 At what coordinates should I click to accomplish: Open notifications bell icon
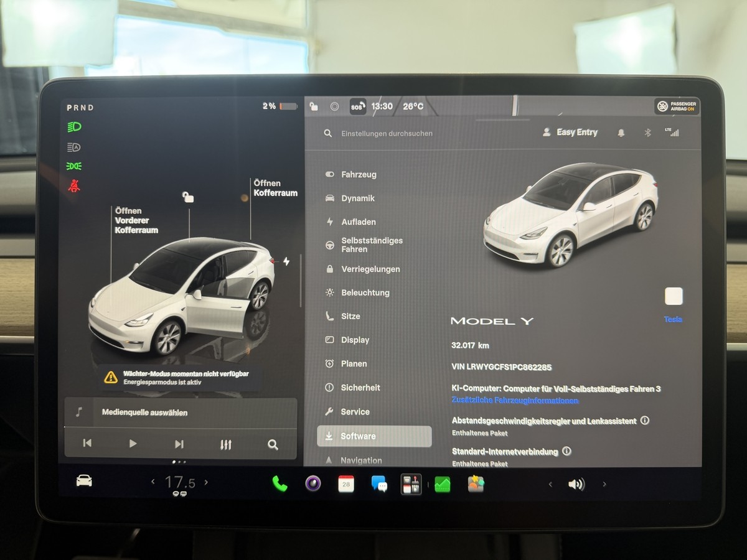pos(621,133)
